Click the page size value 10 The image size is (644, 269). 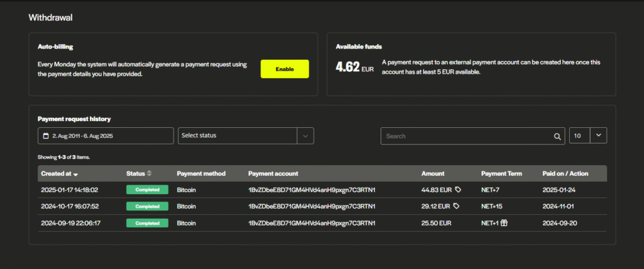577,136
